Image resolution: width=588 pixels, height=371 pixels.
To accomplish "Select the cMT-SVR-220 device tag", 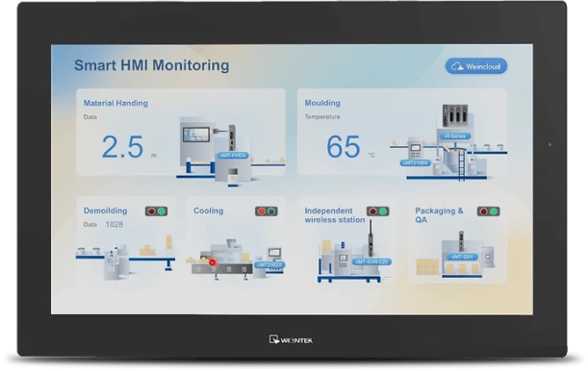I will click(x=371, y=261).
